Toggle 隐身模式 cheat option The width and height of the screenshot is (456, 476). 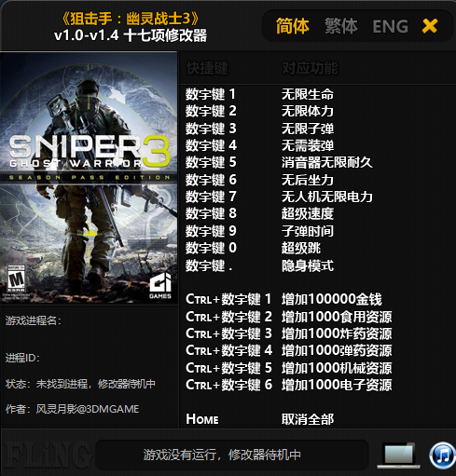pos(308,265)
